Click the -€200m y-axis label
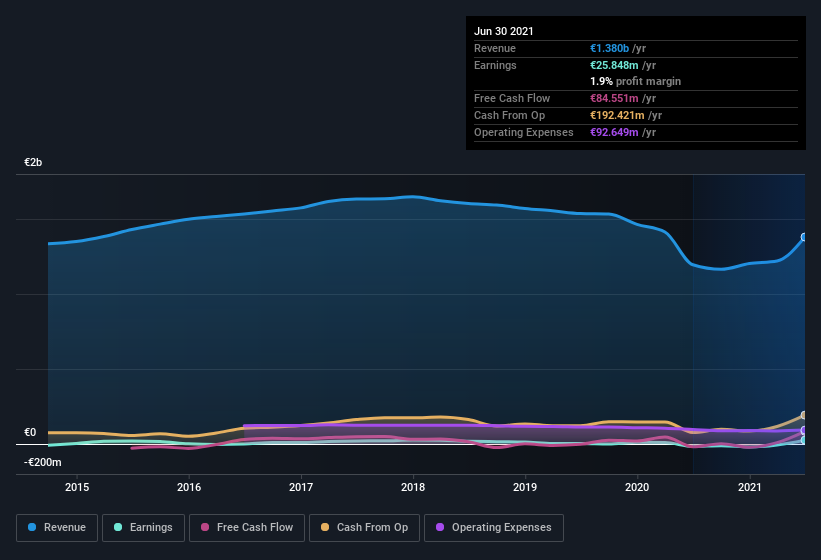Viewport: 821px width, 560px height. [42, 462]
